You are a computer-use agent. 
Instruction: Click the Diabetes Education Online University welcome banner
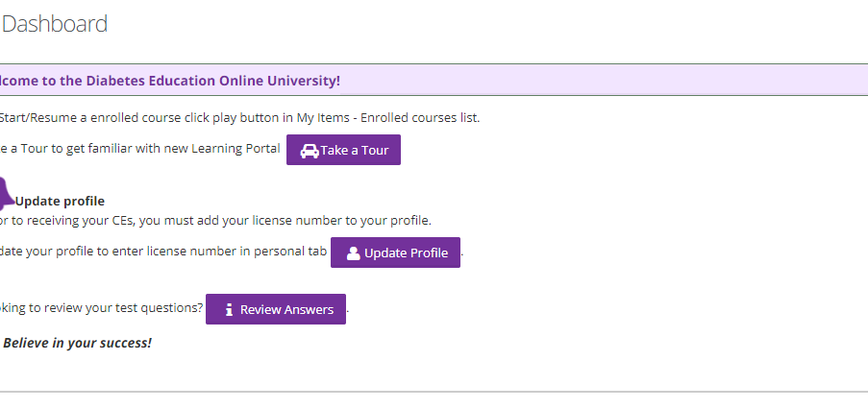click(x=170, y=81)
